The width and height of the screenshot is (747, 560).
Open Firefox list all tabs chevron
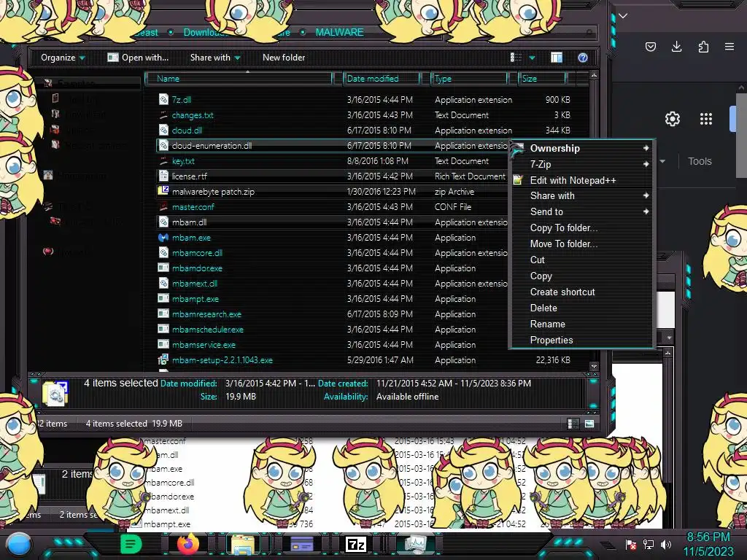click(x=623, y=16)
